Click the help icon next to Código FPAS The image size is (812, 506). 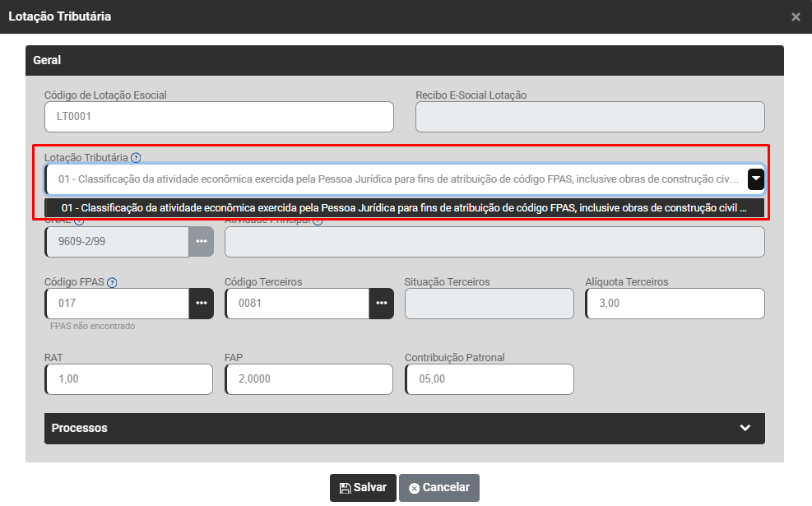pos(112,282)
